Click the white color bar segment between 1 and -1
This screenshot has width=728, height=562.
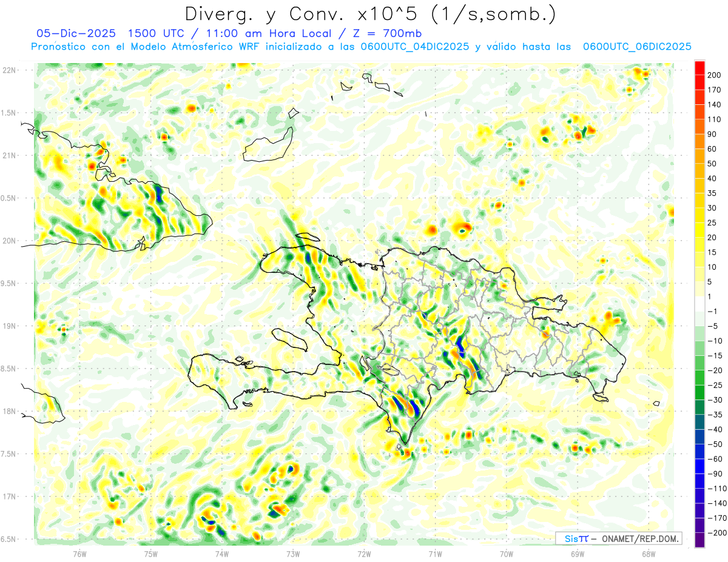pos(699,304)
